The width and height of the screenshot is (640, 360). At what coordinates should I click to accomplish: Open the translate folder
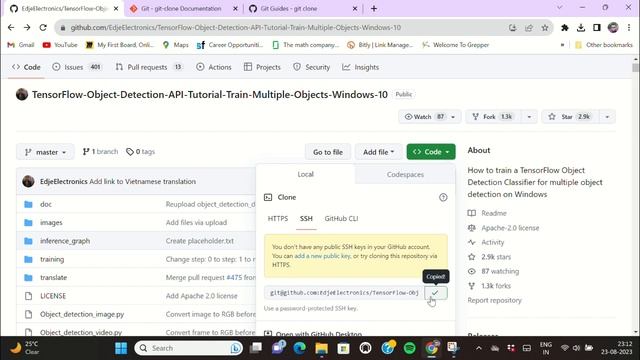(x=53, y=278)
